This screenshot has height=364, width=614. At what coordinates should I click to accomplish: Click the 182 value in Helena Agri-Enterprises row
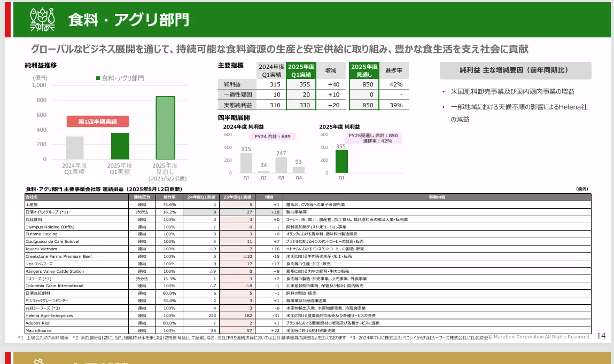point(248,315)
